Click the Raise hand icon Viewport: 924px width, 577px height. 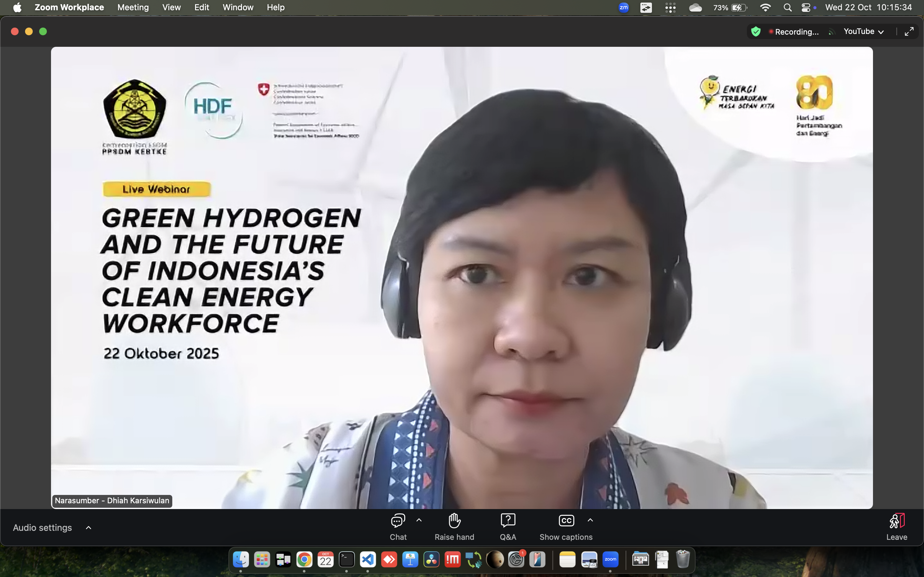pos(454,521)
